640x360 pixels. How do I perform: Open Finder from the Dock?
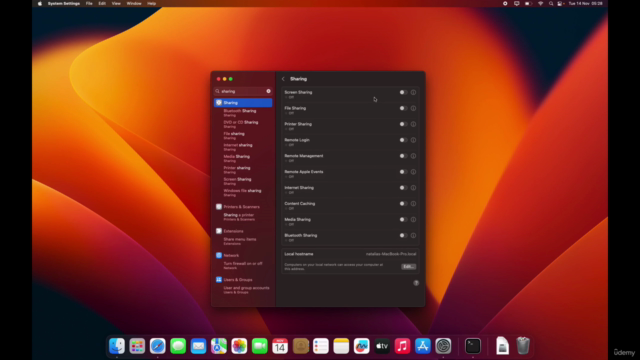[117, 346]
